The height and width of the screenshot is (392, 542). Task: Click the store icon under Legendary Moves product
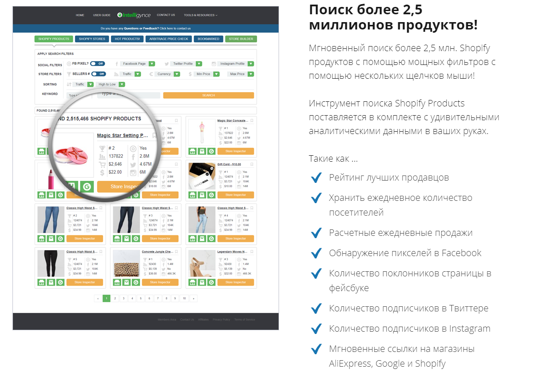tap(192, 282)
